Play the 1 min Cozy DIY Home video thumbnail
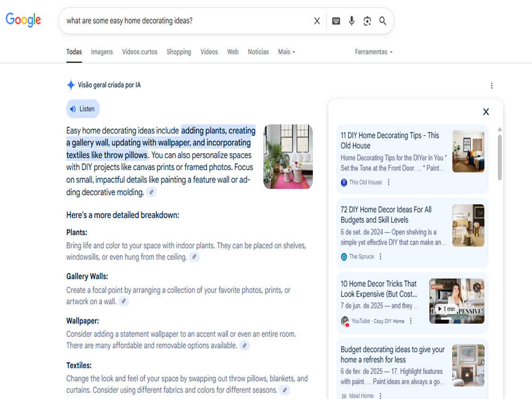 click(x=456, y=301)
